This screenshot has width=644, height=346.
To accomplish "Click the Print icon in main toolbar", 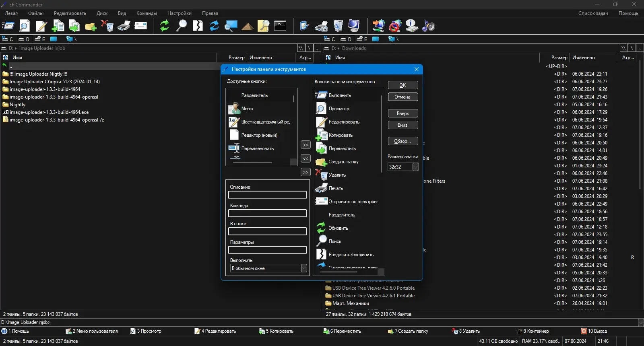I will pyautogui.click(x=124, y=26).
